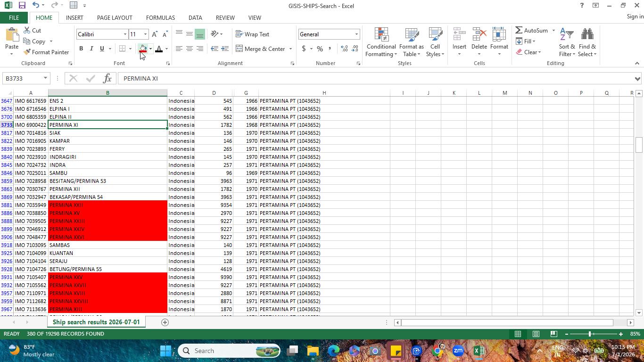
Task: Apply the comma style format
Action: (330, 49)
